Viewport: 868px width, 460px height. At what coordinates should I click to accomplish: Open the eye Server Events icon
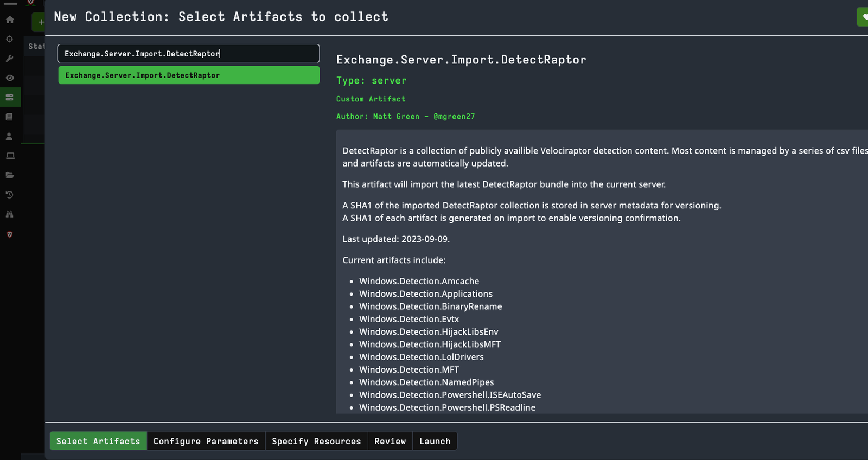pos(10,78)
